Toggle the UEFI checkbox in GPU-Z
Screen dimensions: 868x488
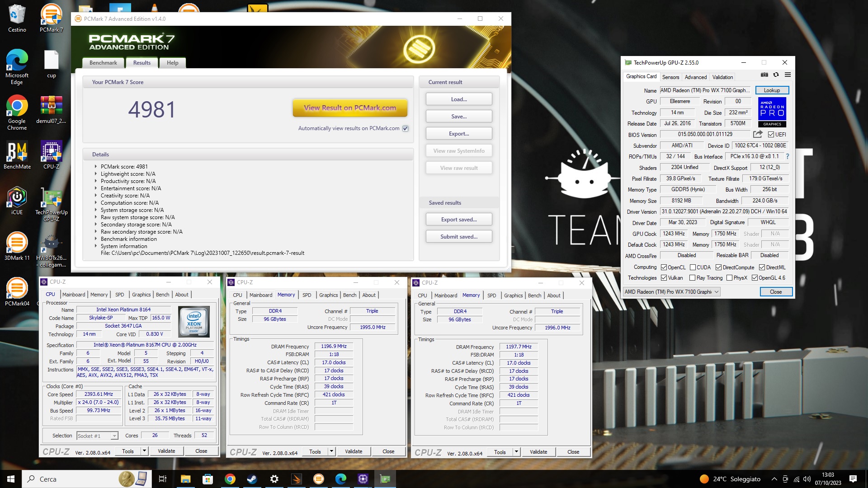tap(771, 134)
